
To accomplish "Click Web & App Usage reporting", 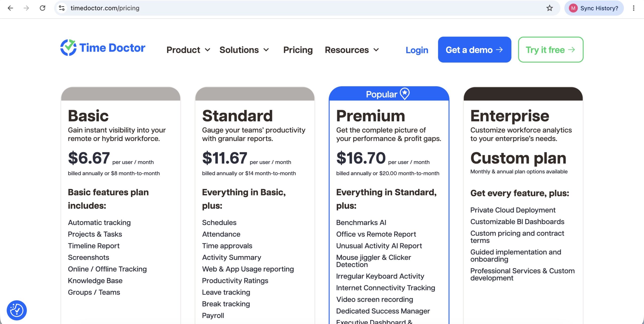I will [x=248, y=269].
